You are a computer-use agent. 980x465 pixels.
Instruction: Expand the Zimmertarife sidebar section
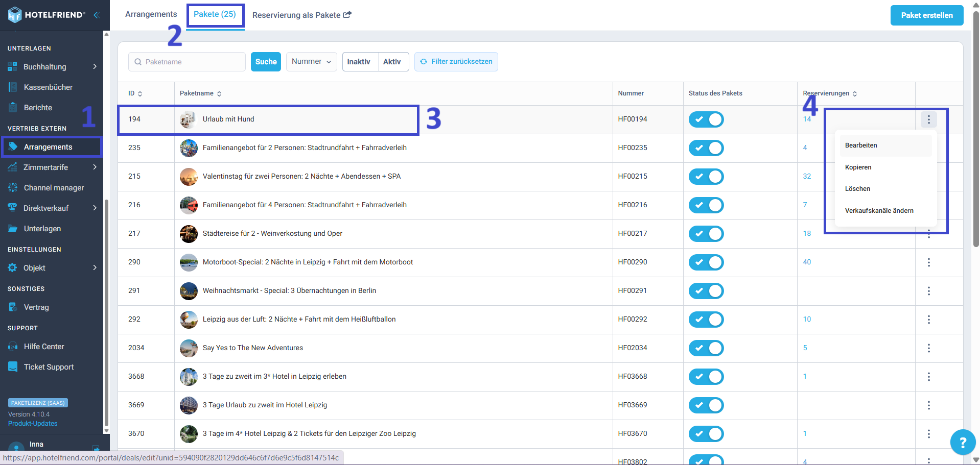click(95, 167)
